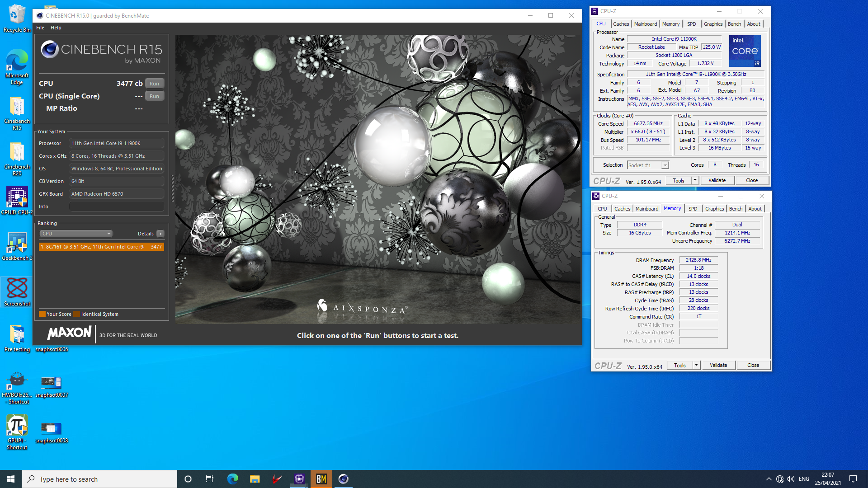The width and height of the screenshot is (868, 488).
Task: Open Microsoft Edge from the taskbar
Action: [232, 479]
